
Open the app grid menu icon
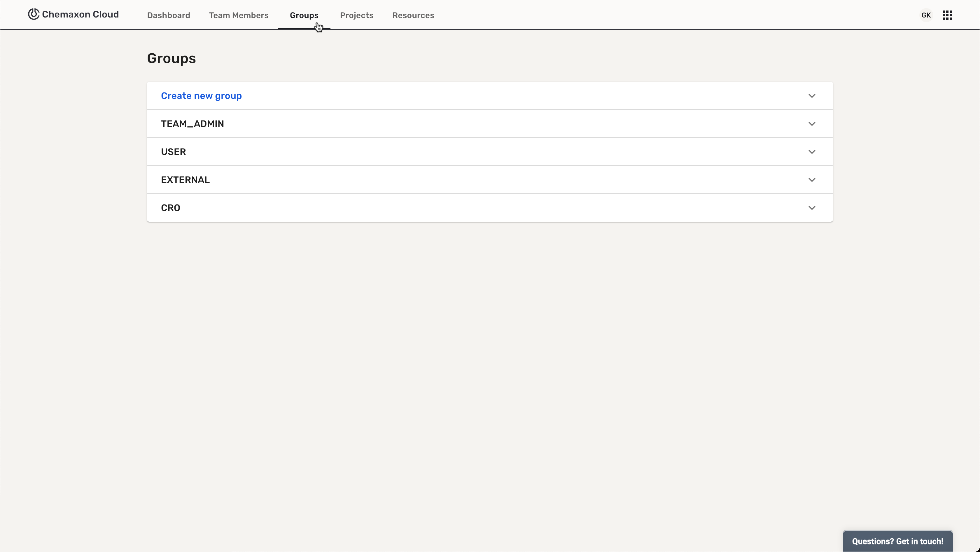point(947,15)
